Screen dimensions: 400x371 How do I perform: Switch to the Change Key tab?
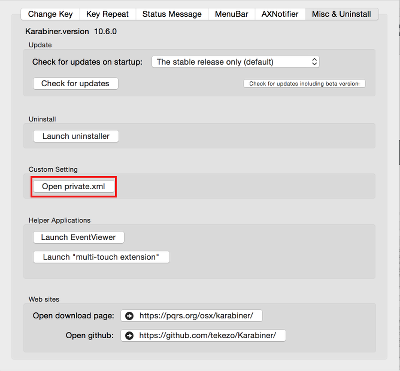click(x=50, y=14)
